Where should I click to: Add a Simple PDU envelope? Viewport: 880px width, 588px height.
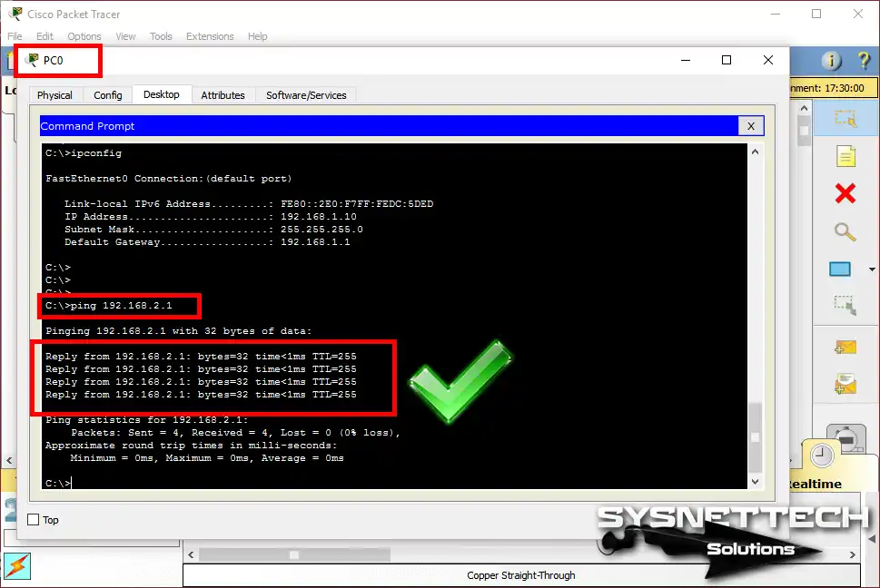tap(845, 348)
